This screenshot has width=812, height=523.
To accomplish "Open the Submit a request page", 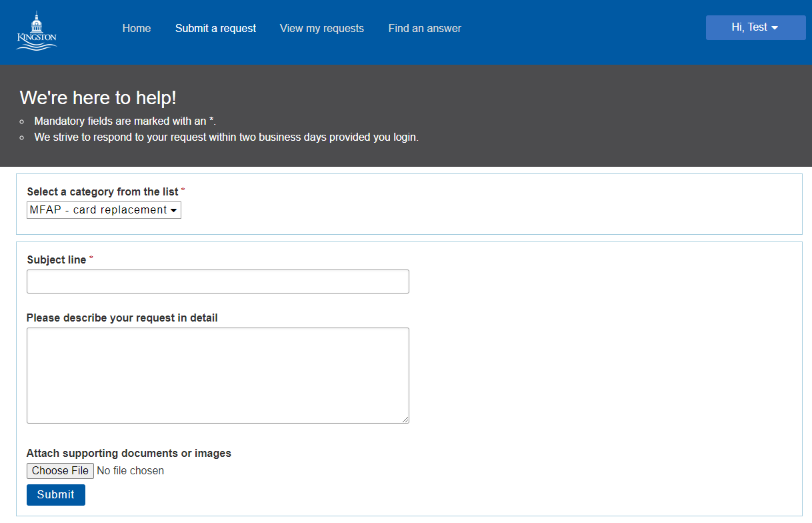I will pyautogui.click(x=215, y=28).
